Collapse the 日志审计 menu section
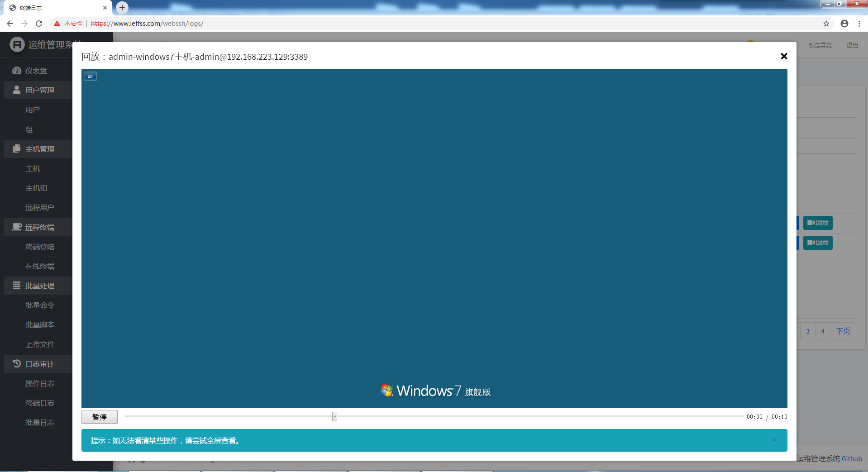Image resolution: width=868 pixels, height=472 pixels. point(38,364)
